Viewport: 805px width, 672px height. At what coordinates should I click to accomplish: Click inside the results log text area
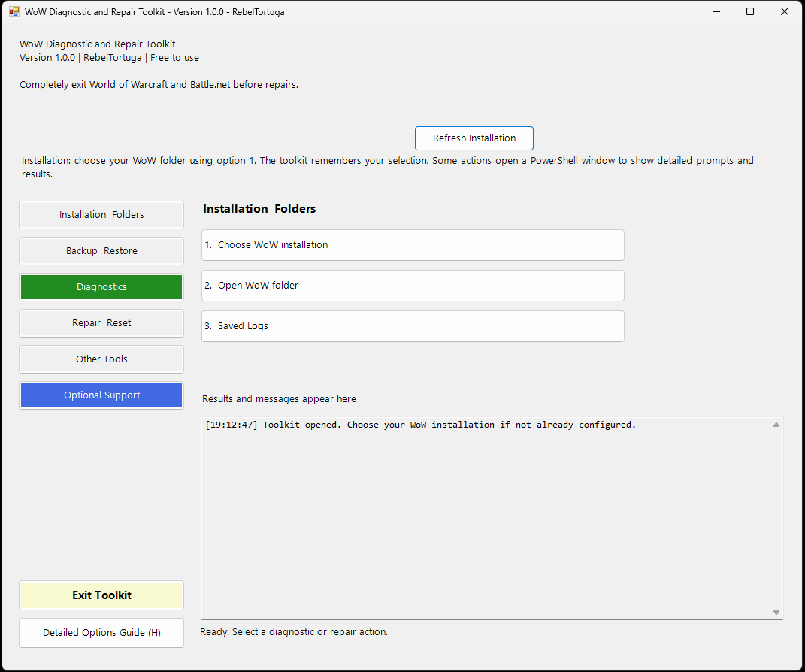(x=486, y=519)
